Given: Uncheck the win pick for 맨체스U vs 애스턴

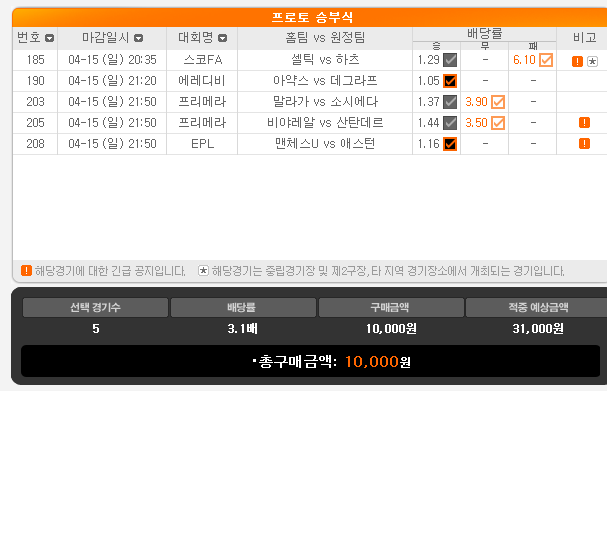Looking at the screenshot, I should pyautogui.click(x=450, y=144).
